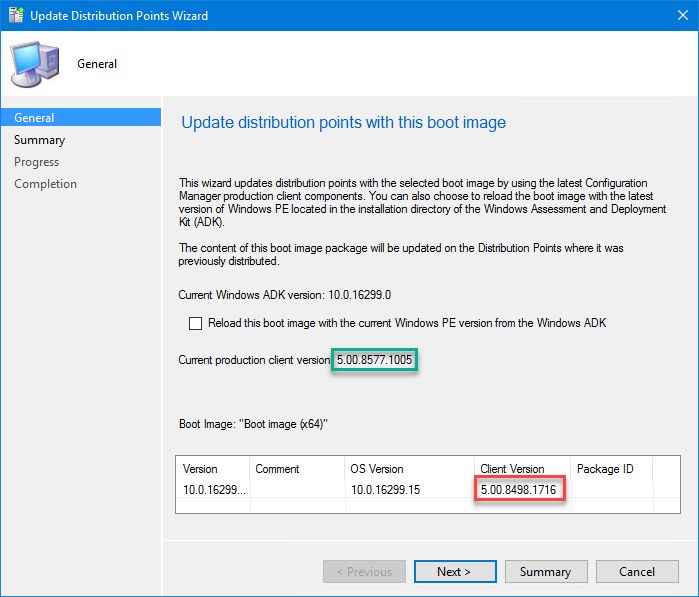Image resolution: width=699 pixels, height=597 pixels.
Task: Click the Current Windows ADK version text
Action: (x=284, y=295)
